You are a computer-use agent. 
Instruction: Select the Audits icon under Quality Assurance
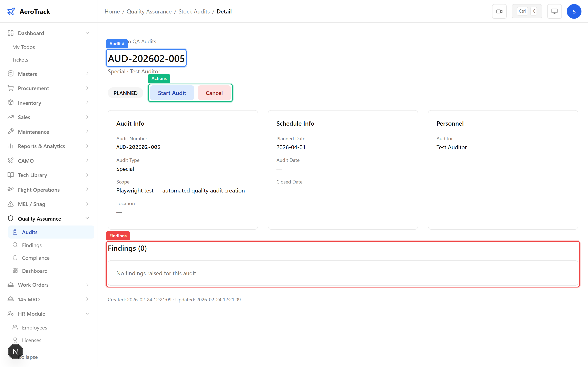[x=15, y=232]
